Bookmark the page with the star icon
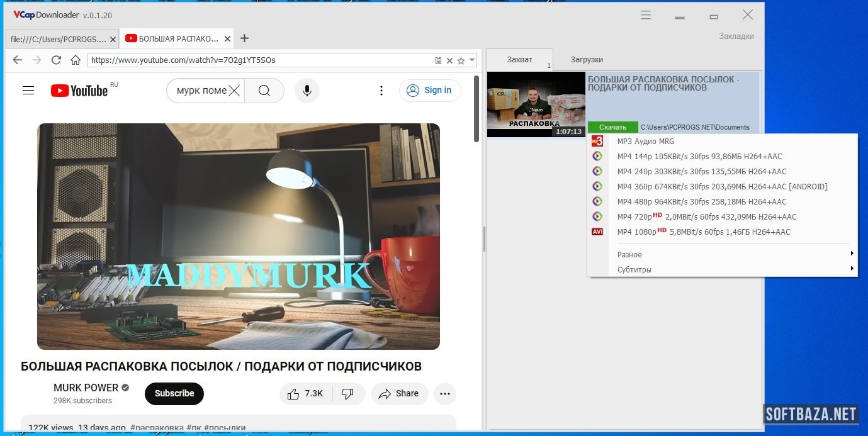The width and height of the screenshot is (868, 436). tap(461, 61)
